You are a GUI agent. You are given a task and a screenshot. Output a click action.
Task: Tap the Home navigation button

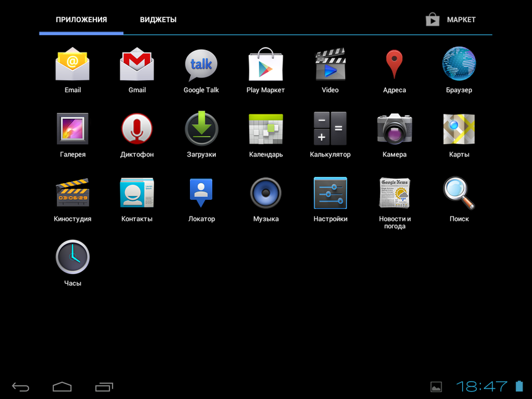62,387
